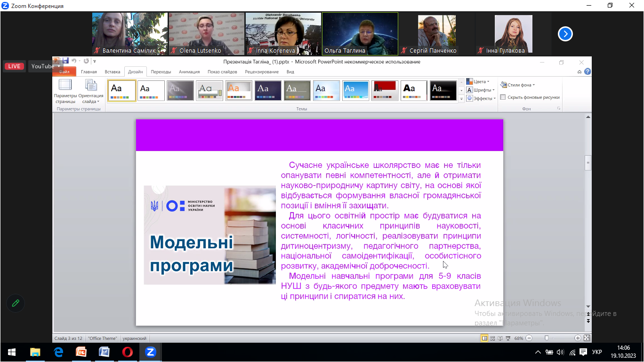Check the Скрыть фоновые рисунки checkbox

pos(503,97)
